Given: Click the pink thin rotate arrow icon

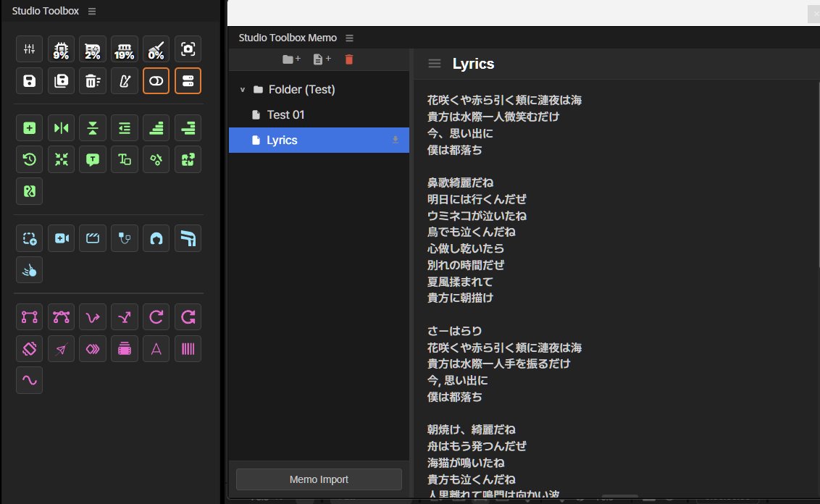Looking at the screenshot, I should click(x=156, y=317).
